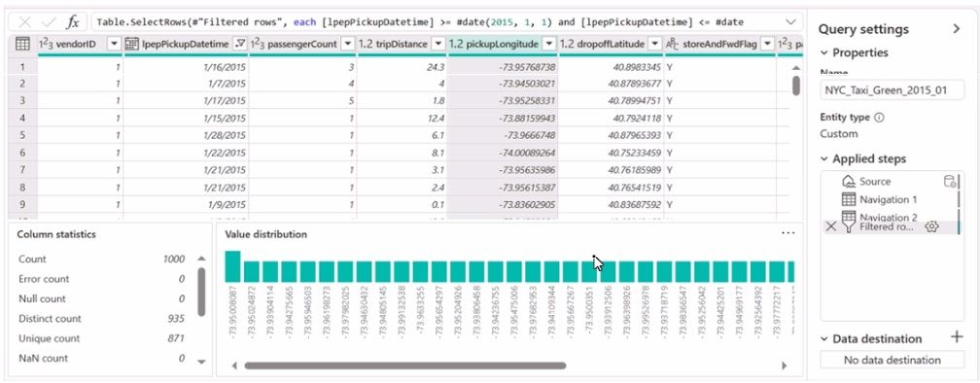Open storeAndFwdFlag column filter dropdown
Viewport: 980px width, 383px height.
pos(767,45)
